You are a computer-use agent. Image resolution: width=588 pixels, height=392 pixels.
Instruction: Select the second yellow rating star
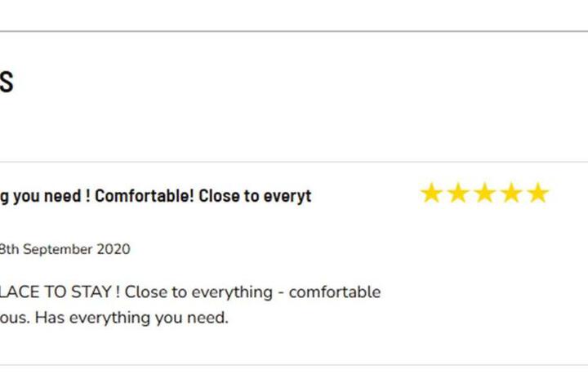pyautogui.click(x=458, y=193)
